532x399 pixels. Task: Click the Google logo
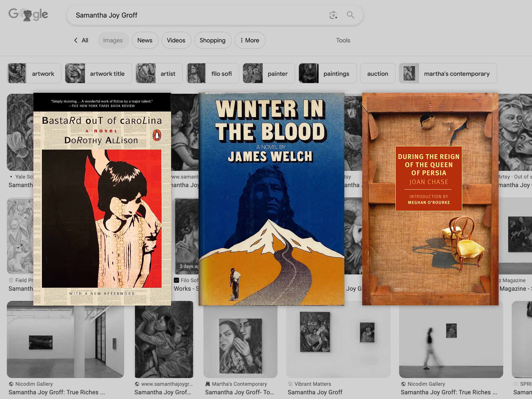(28, 15)
